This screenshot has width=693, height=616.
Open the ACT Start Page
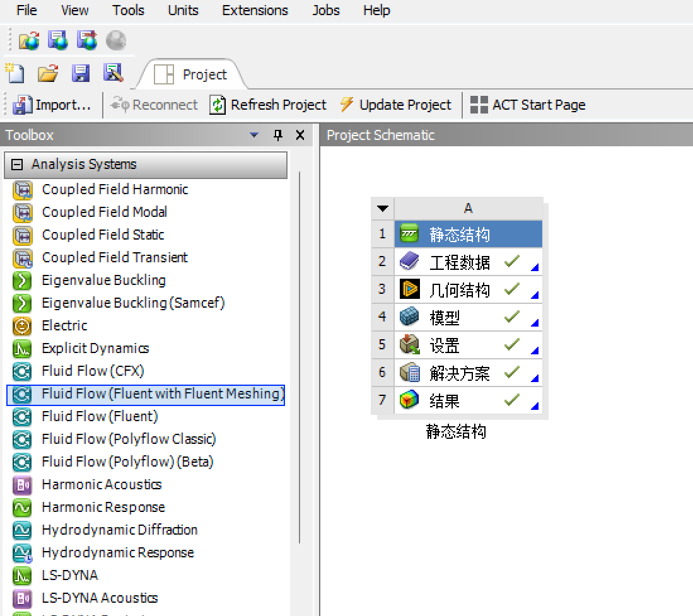tap(528, 105)
